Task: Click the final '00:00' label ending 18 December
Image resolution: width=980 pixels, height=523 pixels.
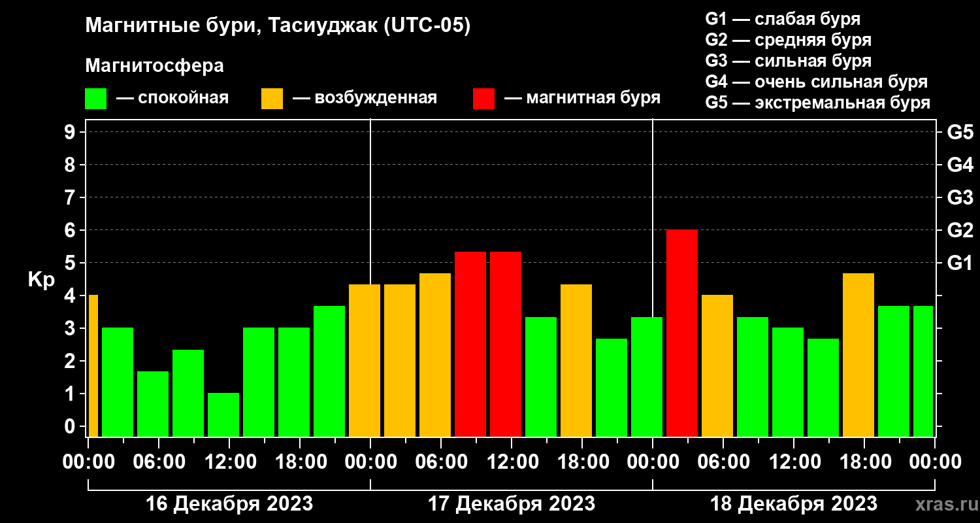Action: coord(935,462)
